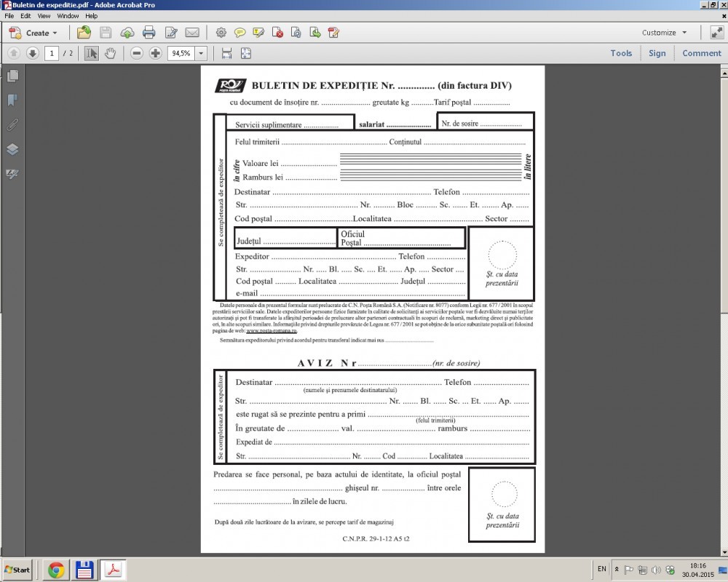728x582 pixels.
Task: Go to the next page arrow
Action: [x=32, y=53]
